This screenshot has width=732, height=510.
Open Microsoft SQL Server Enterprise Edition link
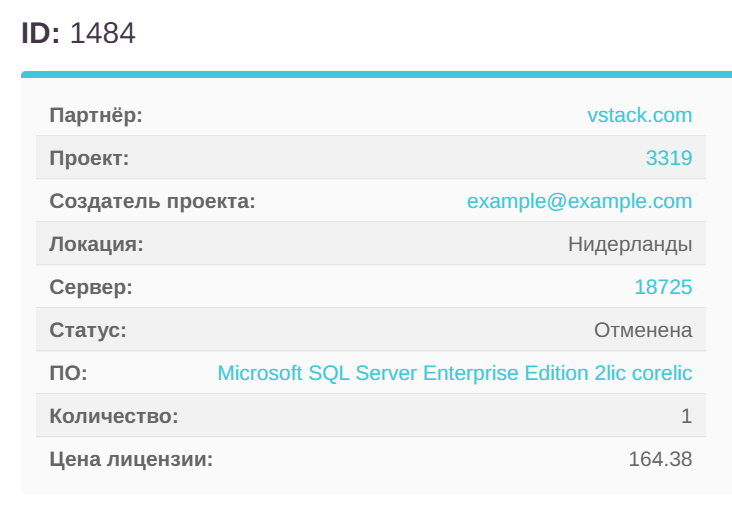454,373
